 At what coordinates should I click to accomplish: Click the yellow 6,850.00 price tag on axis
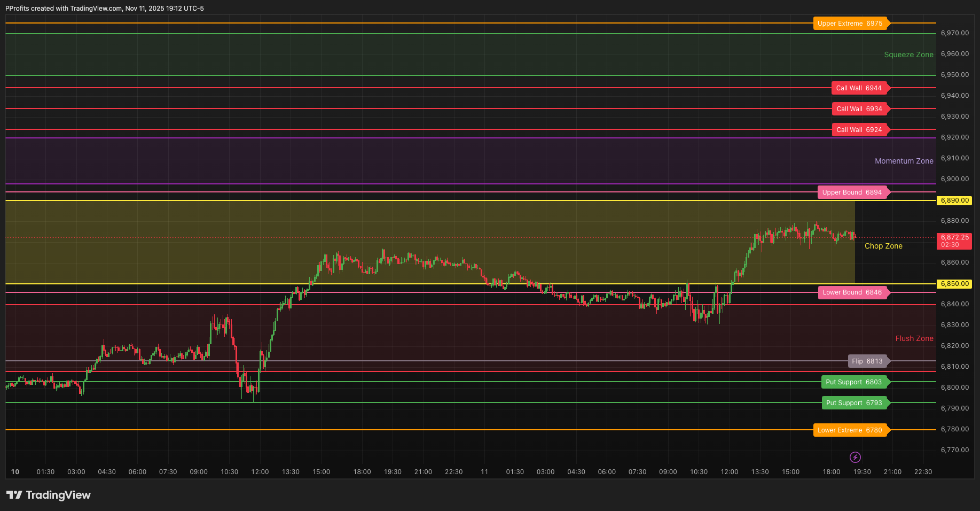pyautogui.click(x=954, y=284)
